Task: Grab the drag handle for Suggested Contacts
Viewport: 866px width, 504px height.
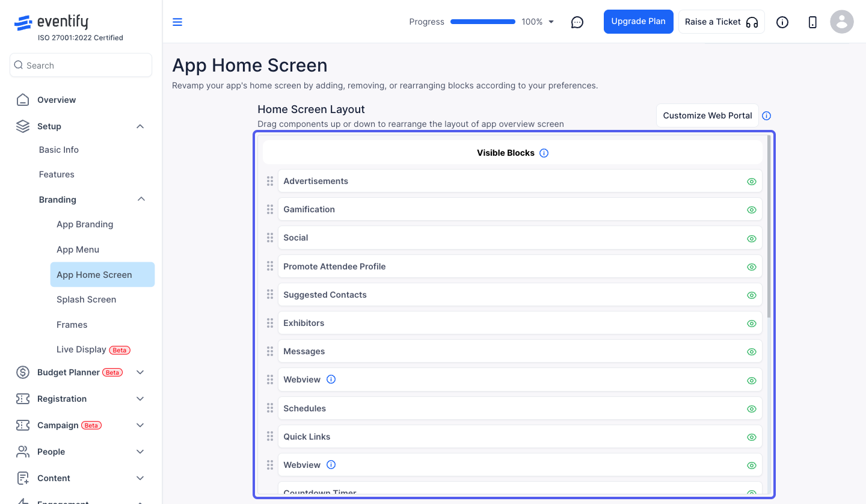Action: (270, 295)
